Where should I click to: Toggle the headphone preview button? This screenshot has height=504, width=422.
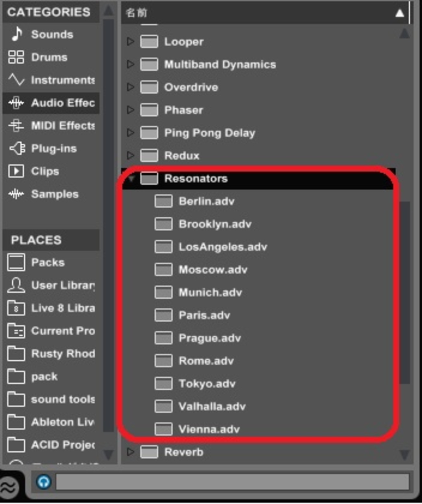[44, 482]
